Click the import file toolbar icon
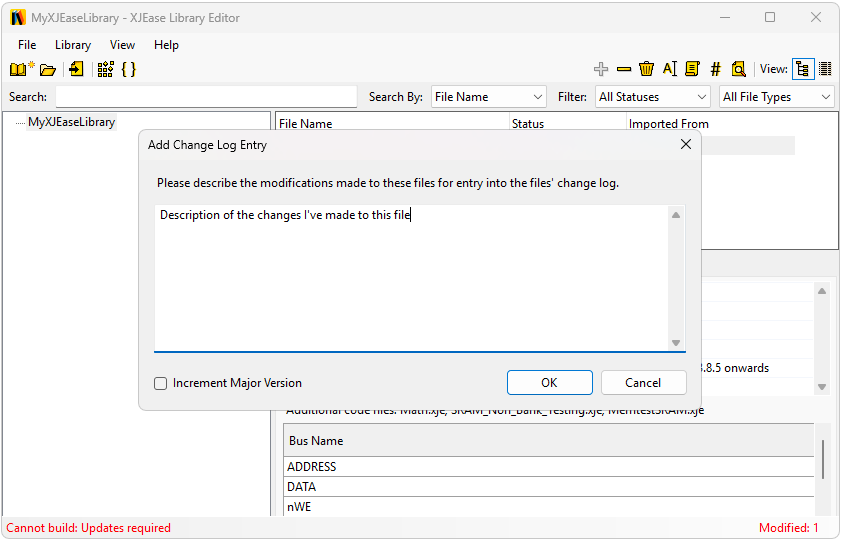This screenshot has height=540, width=841. (76, 69)
